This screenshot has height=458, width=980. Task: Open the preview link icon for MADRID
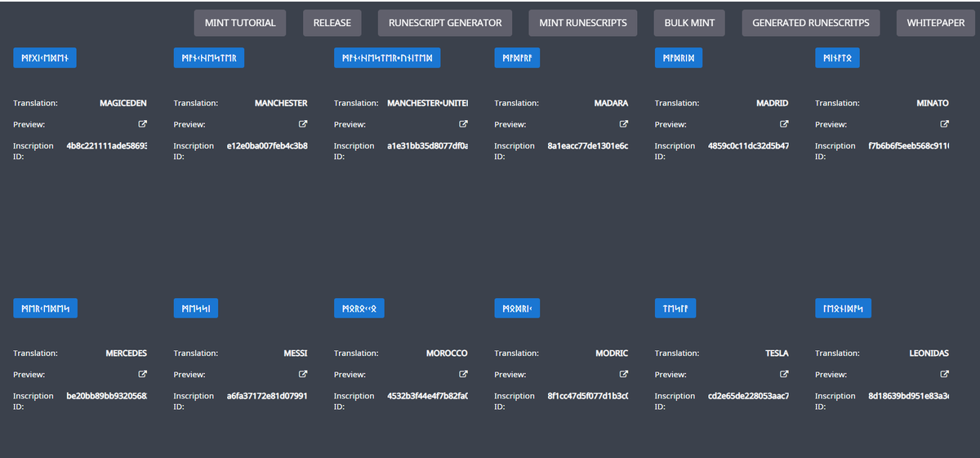[x=784, y=124]
